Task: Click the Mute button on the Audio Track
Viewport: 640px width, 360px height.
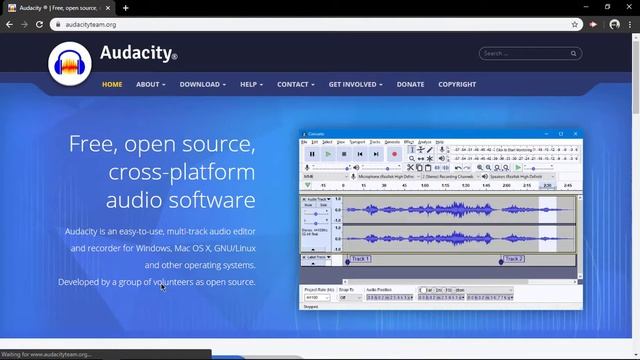Action: [x=308, y=205]
